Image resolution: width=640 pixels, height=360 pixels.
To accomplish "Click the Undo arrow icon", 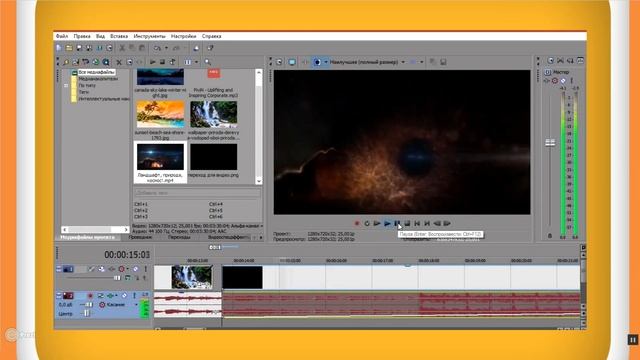I will (157, 48).
